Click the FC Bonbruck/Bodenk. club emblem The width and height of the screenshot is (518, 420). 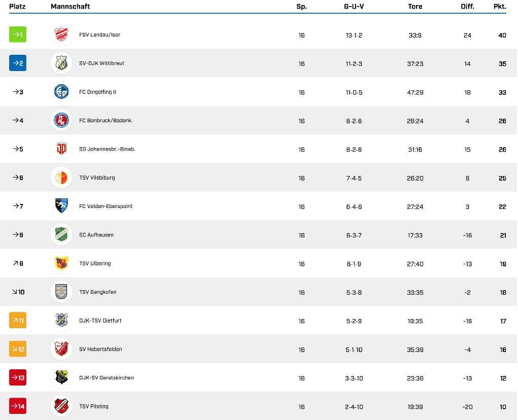pyautogui.click(x=61, y=121)
